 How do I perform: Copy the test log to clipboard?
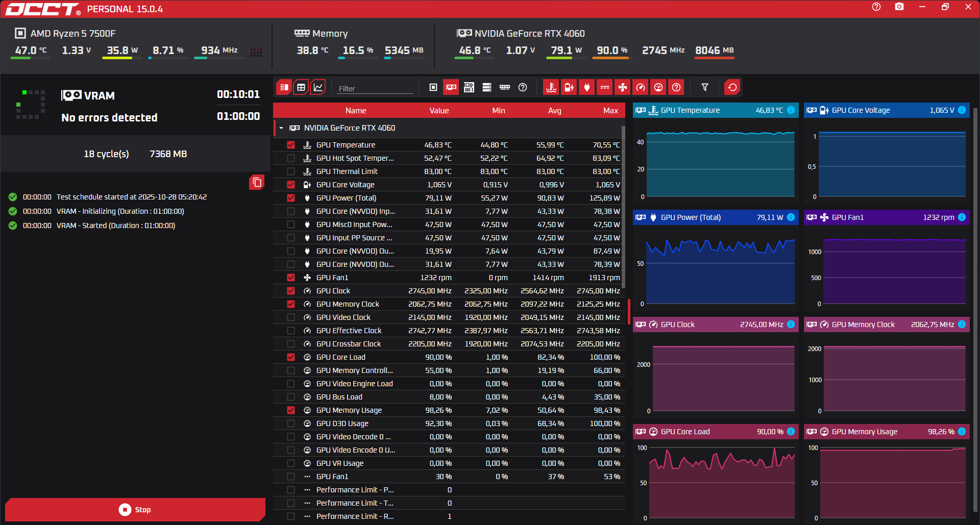(x=257, y=182)
